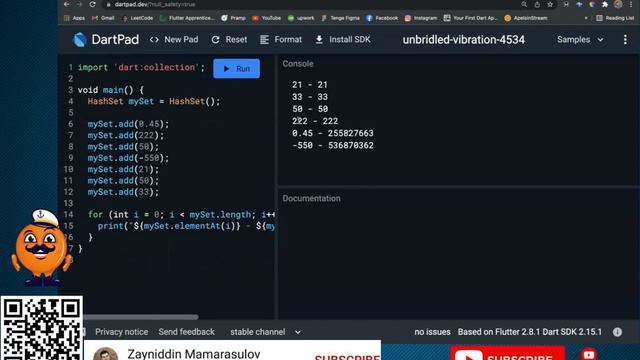640x360 pixels.
Task: Click console output line 21 - 21
Action: point(310,85)
